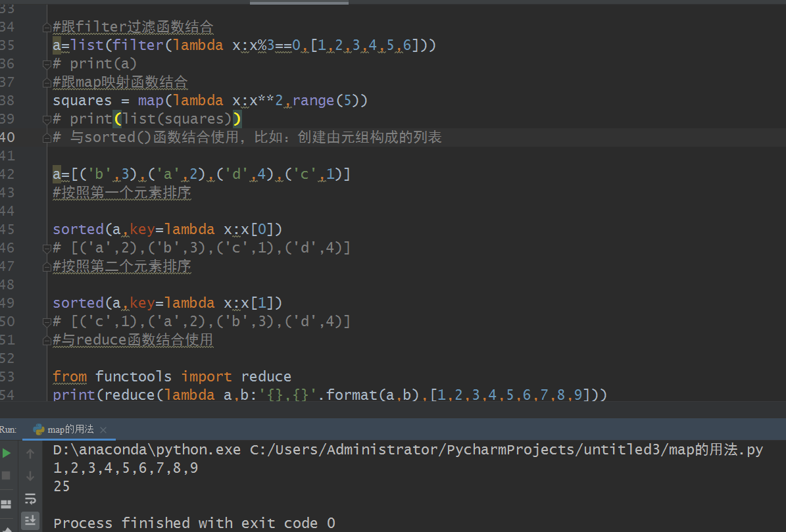
Task: Click 'functools' on line 53
Action: tap(134, 376)
